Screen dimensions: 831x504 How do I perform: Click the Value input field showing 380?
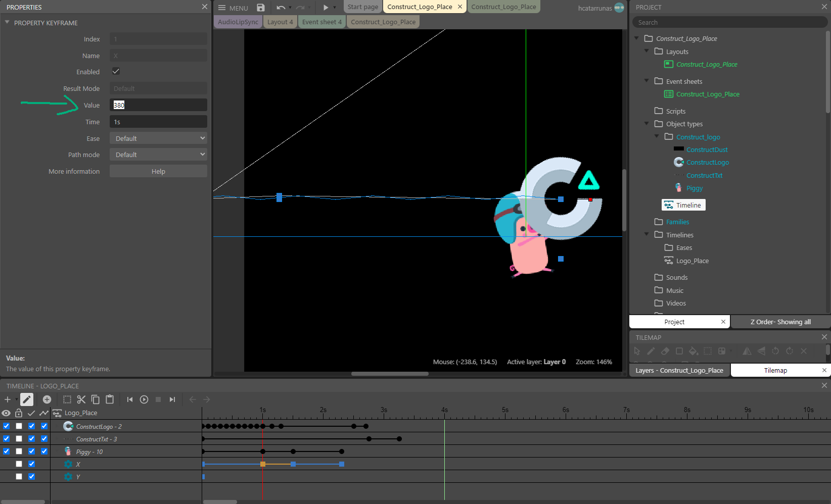158,105
